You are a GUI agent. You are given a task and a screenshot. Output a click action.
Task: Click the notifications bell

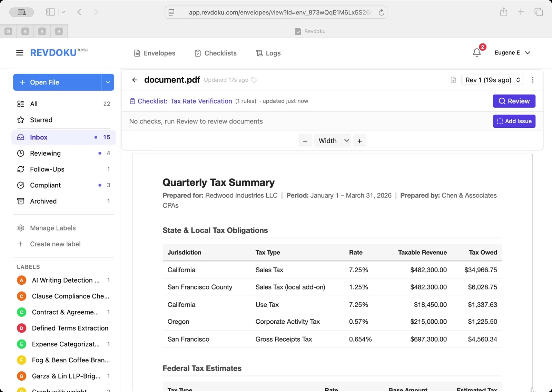pyautogui.click(x=477, y=52)
